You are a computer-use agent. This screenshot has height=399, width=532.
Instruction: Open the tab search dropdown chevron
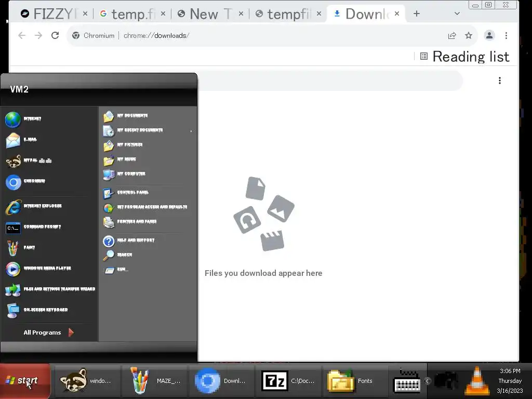coord(457,14)
